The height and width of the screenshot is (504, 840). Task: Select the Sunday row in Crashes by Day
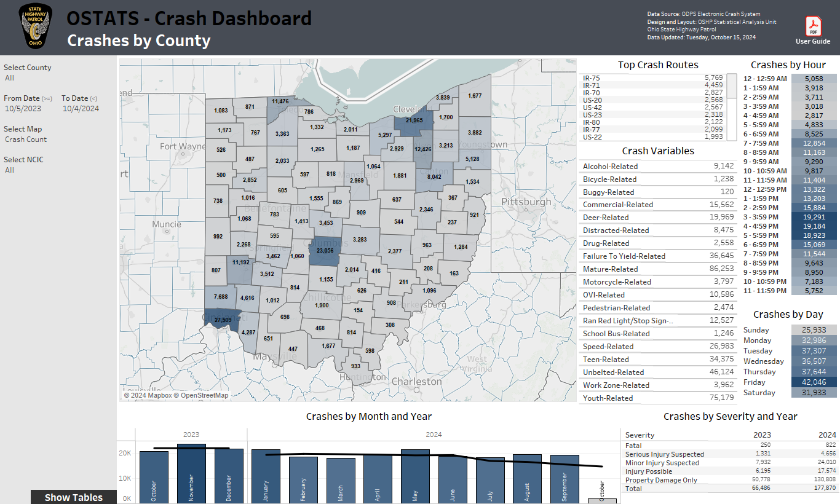coord(789,330)
